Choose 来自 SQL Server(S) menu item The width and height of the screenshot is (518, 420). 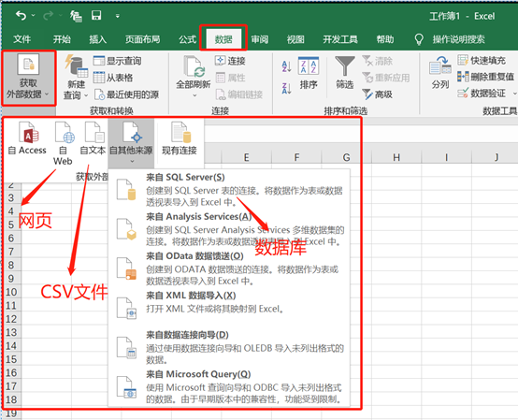coord(229,189)
